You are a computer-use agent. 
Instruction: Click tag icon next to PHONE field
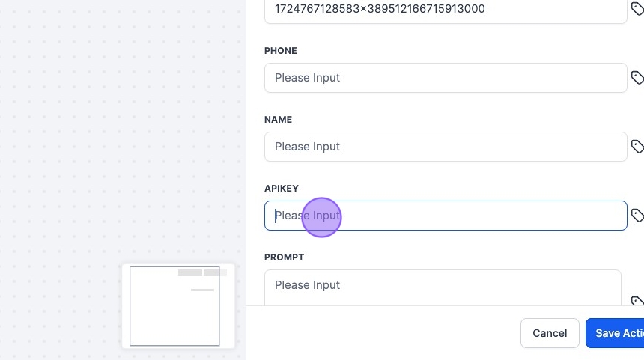(x=637, y=78)
